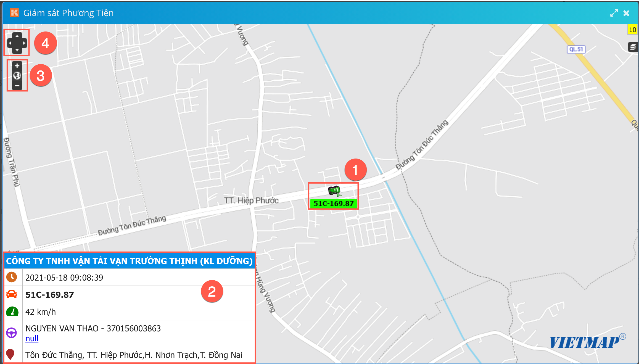Click the green speedometer icon
The width and height of the screenshot is (639, 364).
12,312
